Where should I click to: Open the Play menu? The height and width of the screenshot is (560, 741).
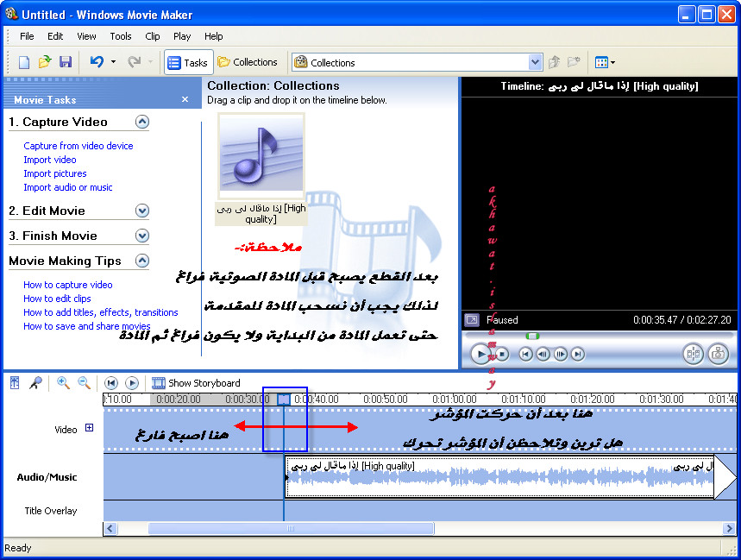[182, 36]
